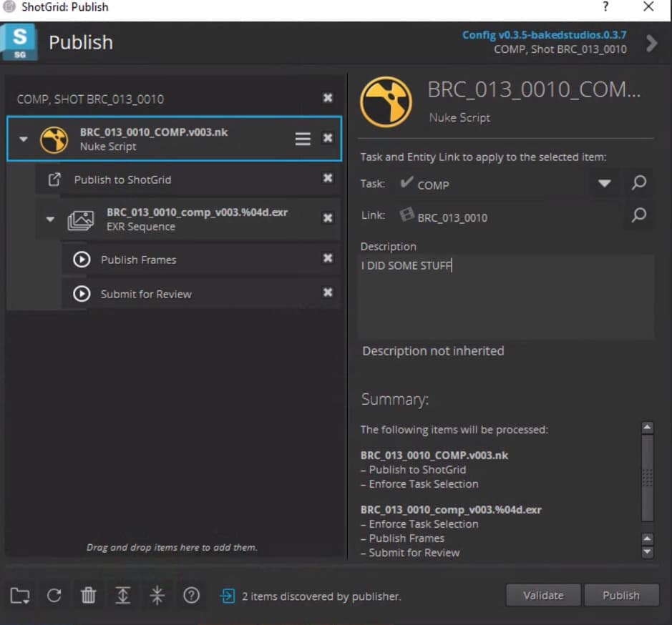Click the expand all items icon
Screen dimensions: 672x625
tap(123, 595)
